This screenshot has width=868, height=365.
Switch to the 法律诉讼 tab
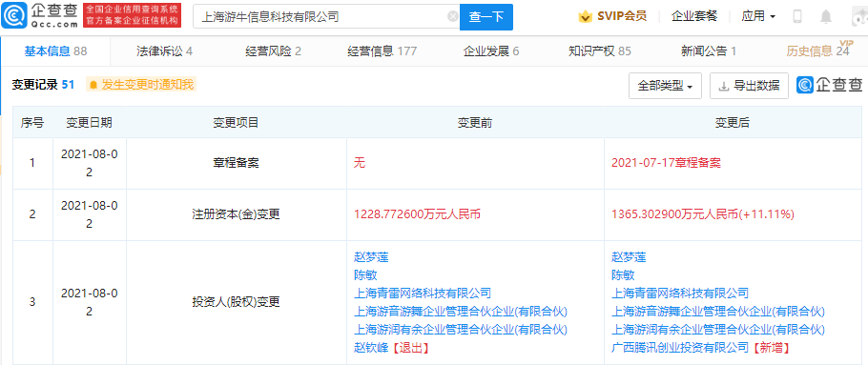tap(164, 51)
